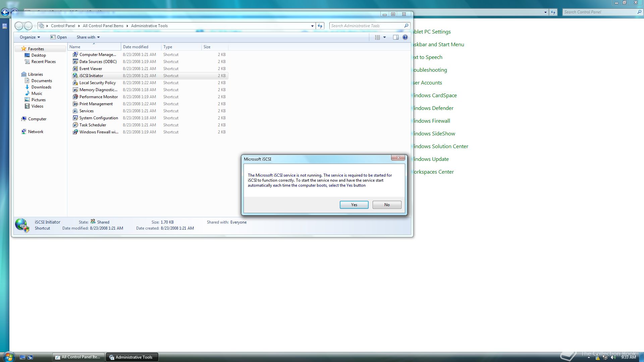Dismiss the iSCSI dialog with No
Viewport: 644px width, 362px height.
click(386, 204)
